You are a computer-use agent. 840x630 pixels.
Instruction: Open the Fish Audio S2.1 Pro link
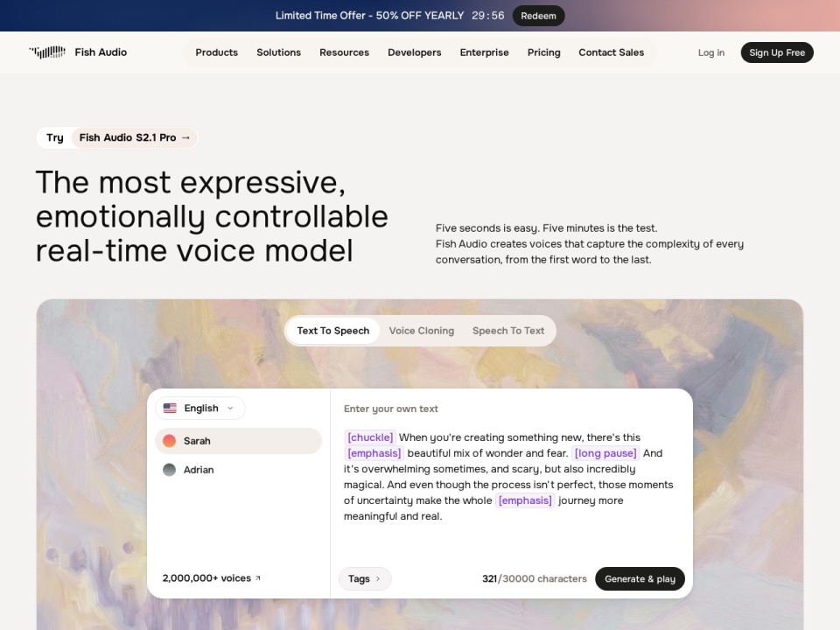click(135, 137)
